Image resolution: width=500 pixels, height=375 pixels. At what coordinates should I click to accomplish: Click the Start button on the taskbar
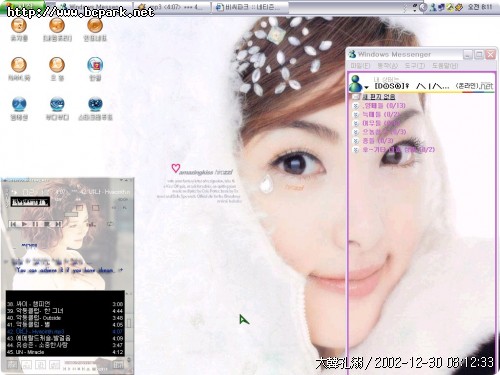point(23,6)
